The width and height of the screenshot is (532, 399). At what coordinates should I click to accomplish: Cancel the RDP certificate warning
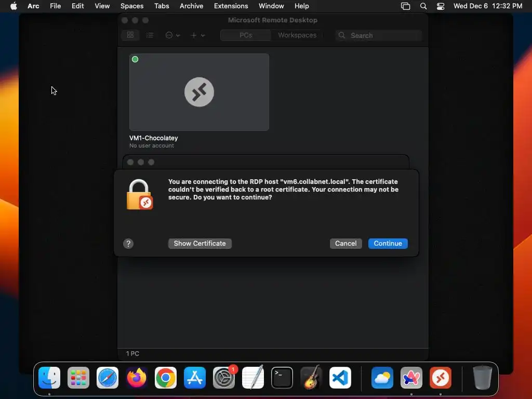pyautogui.click(x=345, y=243)
